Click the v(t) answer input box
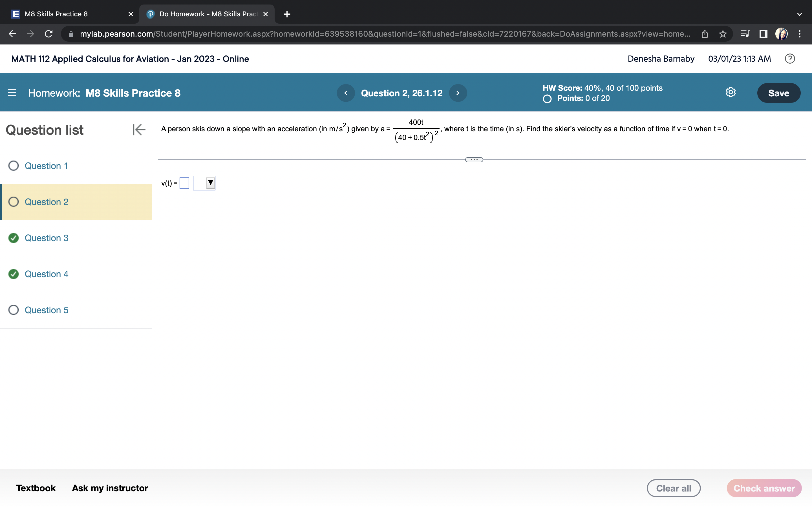Screen dimensions: 812x507 [184, 183]
